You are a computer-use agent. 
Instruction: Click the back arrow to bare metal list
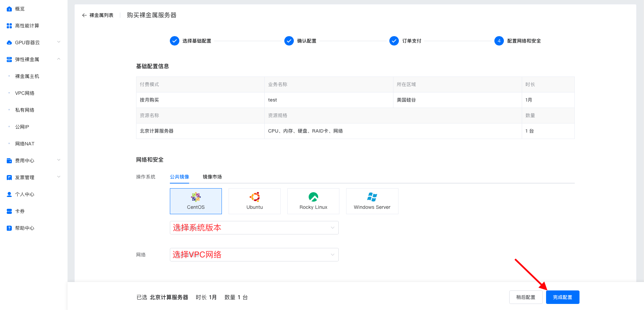(x=84, y=15)
